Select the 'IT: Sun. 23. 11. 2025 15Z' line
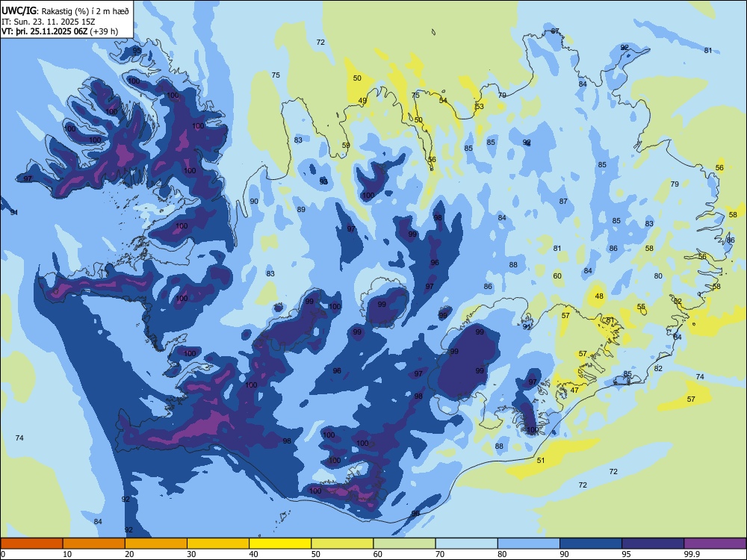The image size is (747, 560). (48, 22)
